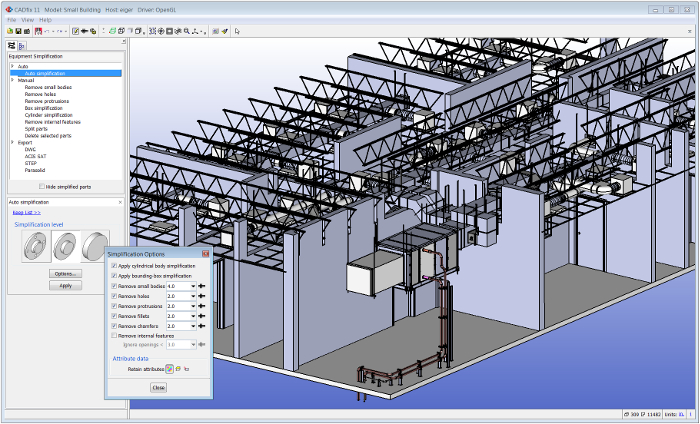Image resolution: width=700 pixels, height=424 pixels.
Task: Click the reset arrow beside Remove holes value
Action: click(x=201, y=296)
